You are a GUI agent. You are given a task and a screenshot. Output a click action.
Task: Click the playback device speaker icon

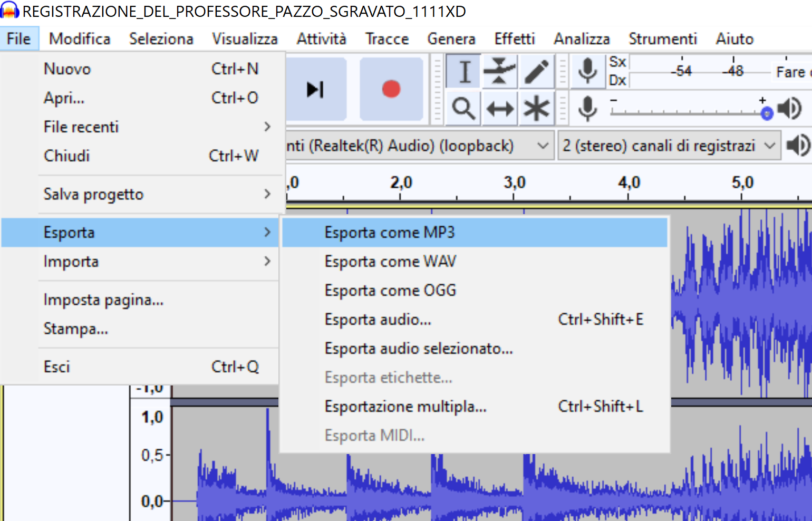click(798, 145)
